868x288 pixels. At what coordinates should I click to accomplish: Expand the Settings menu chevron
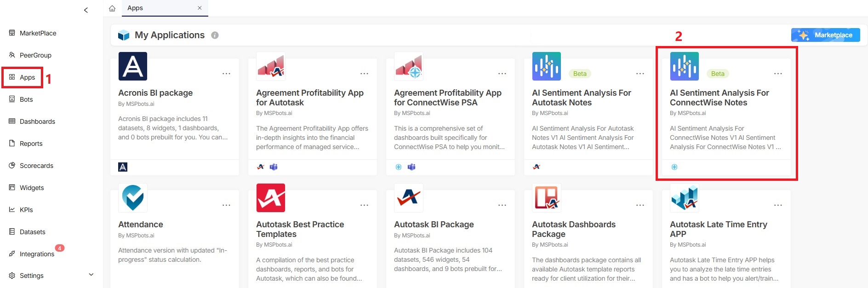click(91, 275)
